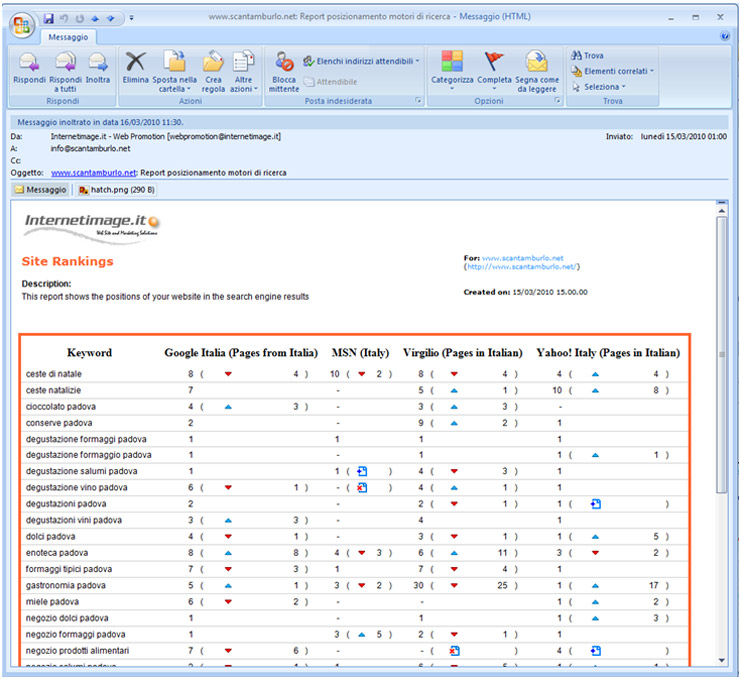This screenshot has height=679, width=740.
Task: Launch the Opzioni group dialog
Action: tap(557, 101)
